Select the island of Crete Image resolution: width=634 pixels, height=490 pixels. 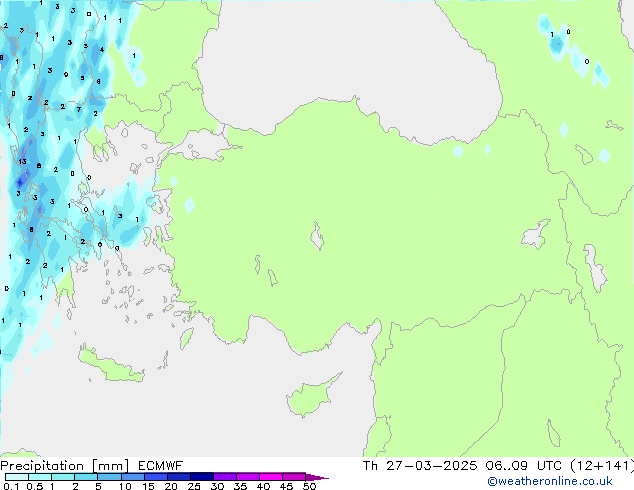pyautogui.click(x=110, y=365)
